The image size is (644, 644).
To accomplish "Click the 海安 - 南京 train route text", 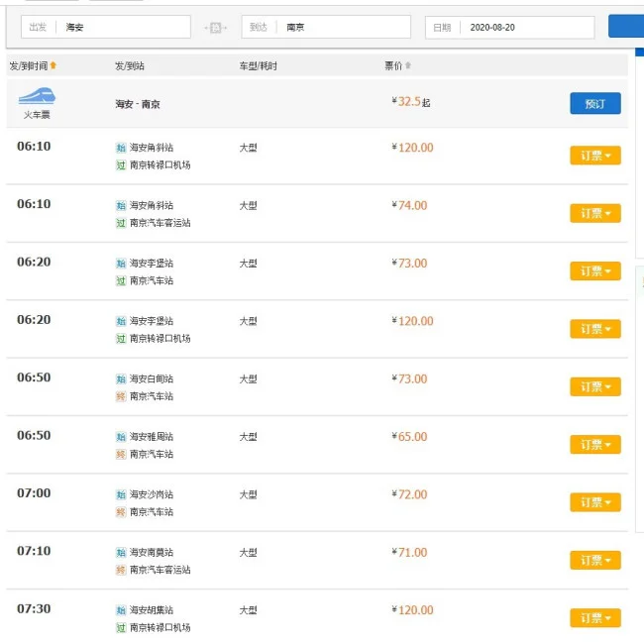I will [x=138, y=104].
